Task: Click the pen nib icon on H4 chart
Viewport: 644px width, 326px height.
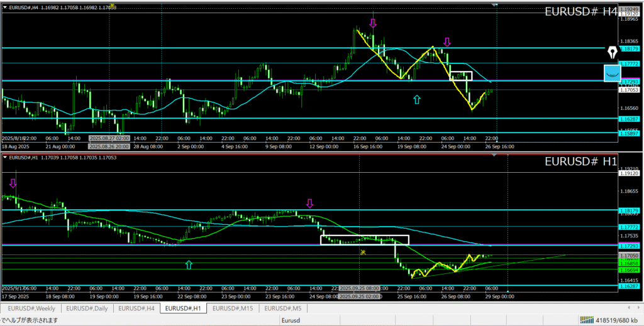Action: 613,51
